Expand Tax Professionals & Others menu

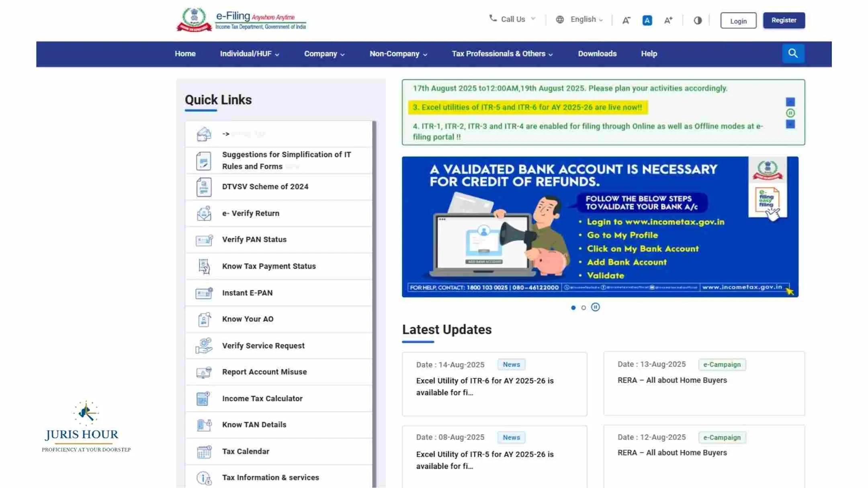tap(502, 54)
